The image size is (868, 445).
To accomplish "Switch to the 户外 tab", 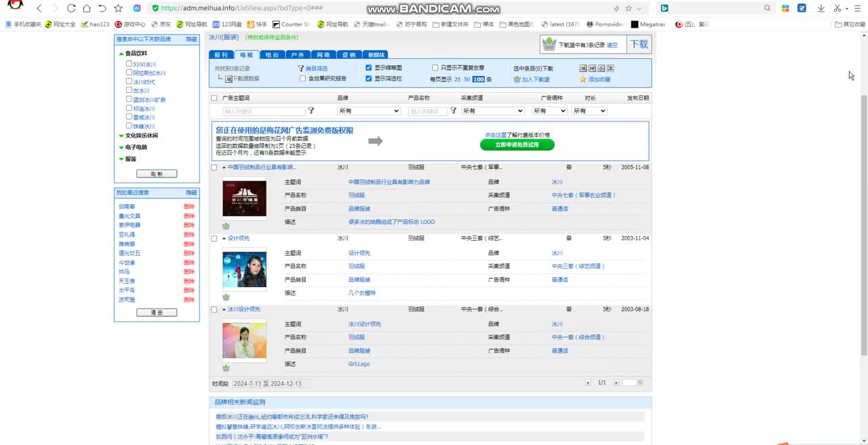I will pyautogui.click(x=298, y=55).
